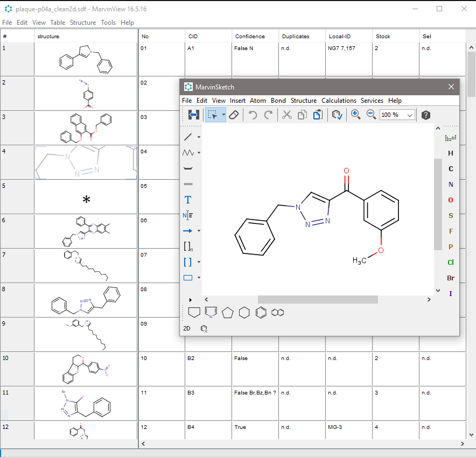Select the rectangle selection tool
The height and width of the screenshot is (458, 476).
pyautogui.click(x=213, y=115)
